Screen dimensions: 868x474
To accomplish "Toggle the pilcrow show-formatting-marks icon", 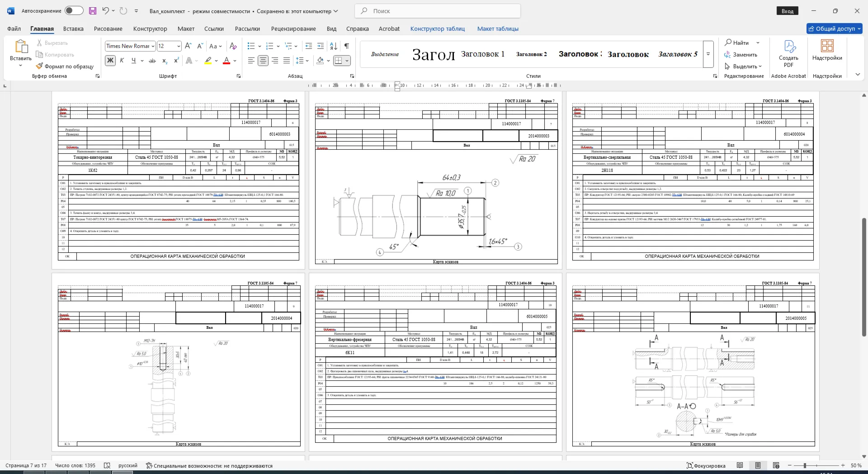I will tap(346, 46).
